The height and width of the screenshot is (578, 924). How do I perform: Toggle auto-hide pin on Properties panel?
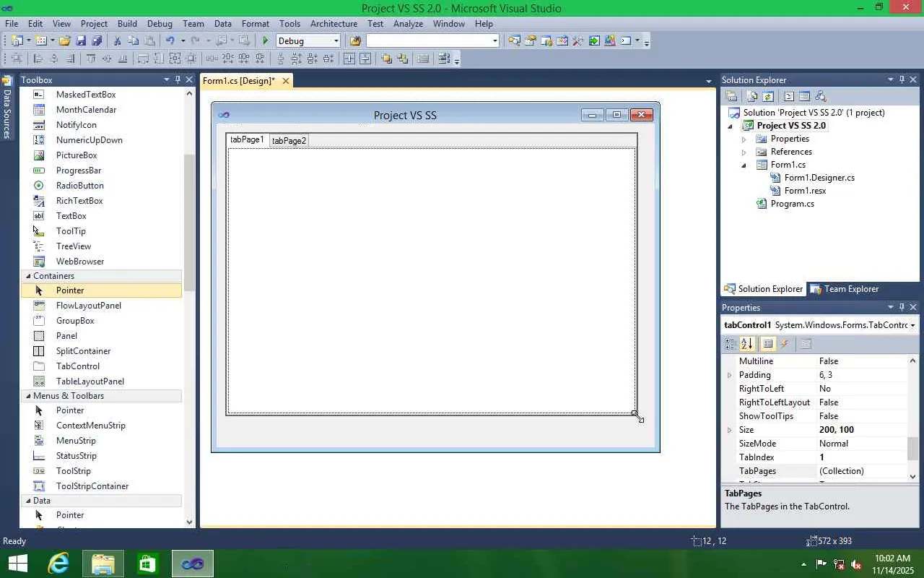[x=902, y=307]
